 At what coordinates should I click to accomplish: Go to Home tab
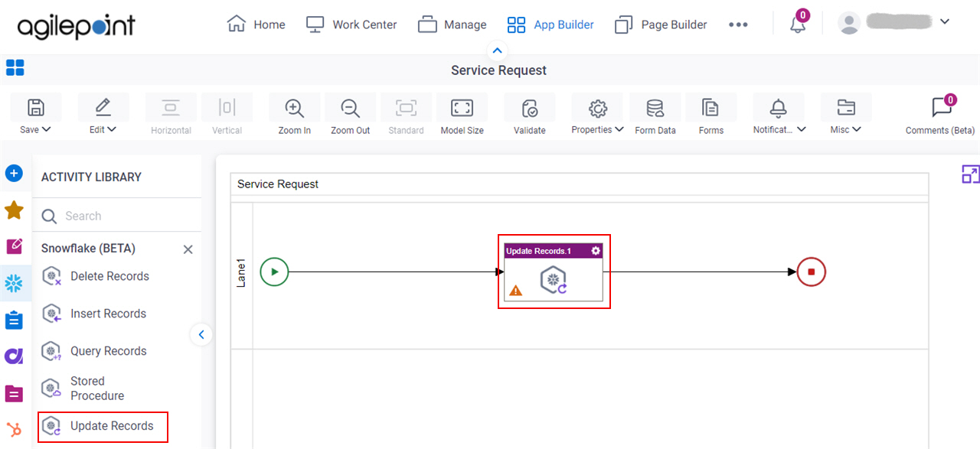[x=256, y=24]
